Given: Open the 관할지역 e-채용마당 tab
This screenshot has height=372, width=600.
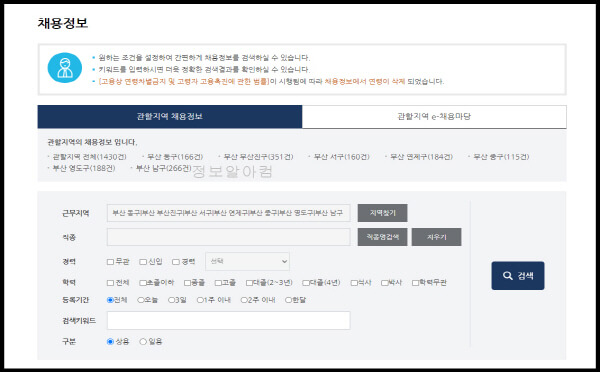Looking at the screenshot, I should pyautogui.click(x=434, y=116).
